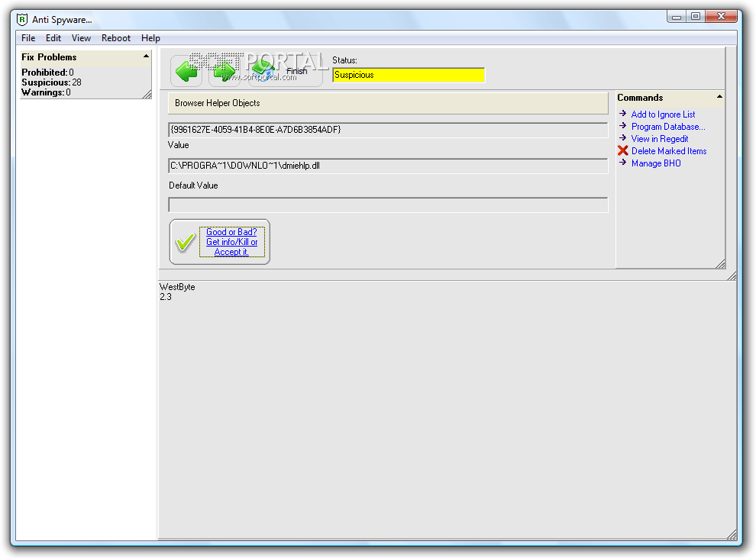This screenshot has width=756, height=558.
Task: Click the Good or Bad Get info link
Action: tap(232, 242)
